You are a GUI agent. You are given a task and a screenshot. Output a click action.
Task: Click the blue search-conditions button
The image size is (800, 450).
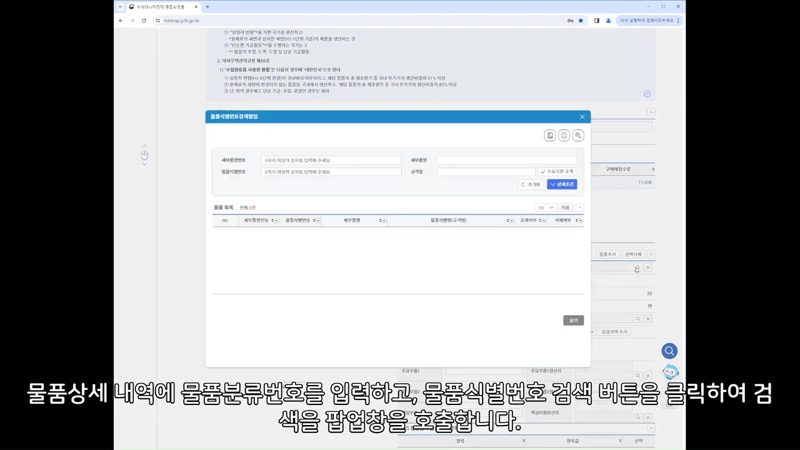pyautogui.click(x=562, y=184)
